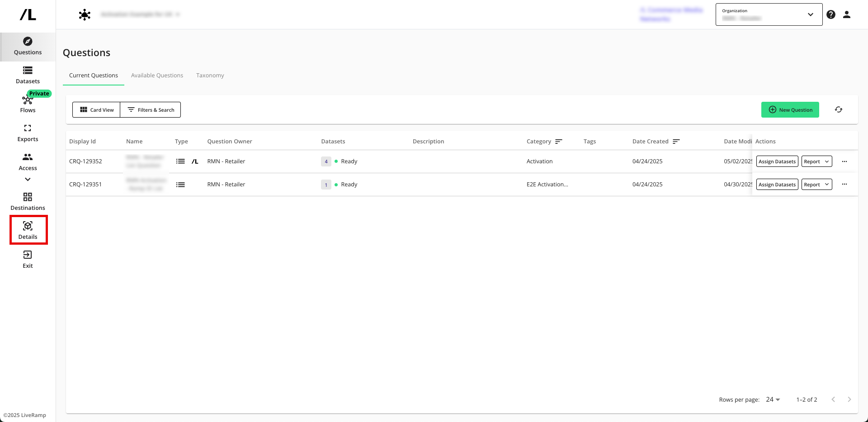The width and height of the screenshot is (868, 422).
Task: Open the help question mark icon
Action: click(x=831, y=14)
